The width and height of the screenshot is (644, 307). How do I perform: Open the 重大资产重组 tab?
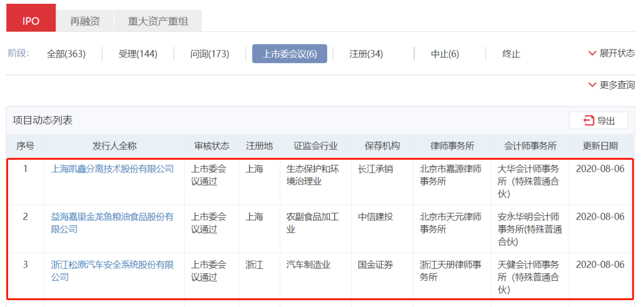pos(158,21)
